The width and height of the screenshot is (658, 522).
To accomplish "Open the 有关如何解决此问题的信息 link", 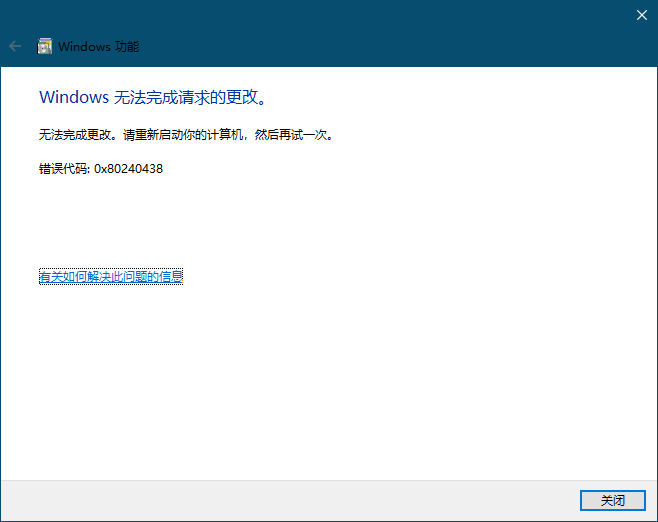I will (111, 277).
